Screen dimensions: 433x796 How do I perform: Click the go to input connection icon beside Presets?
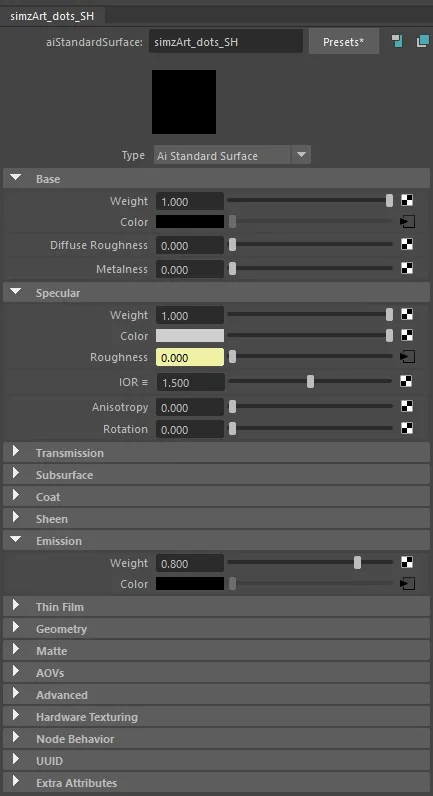[397, 41]
